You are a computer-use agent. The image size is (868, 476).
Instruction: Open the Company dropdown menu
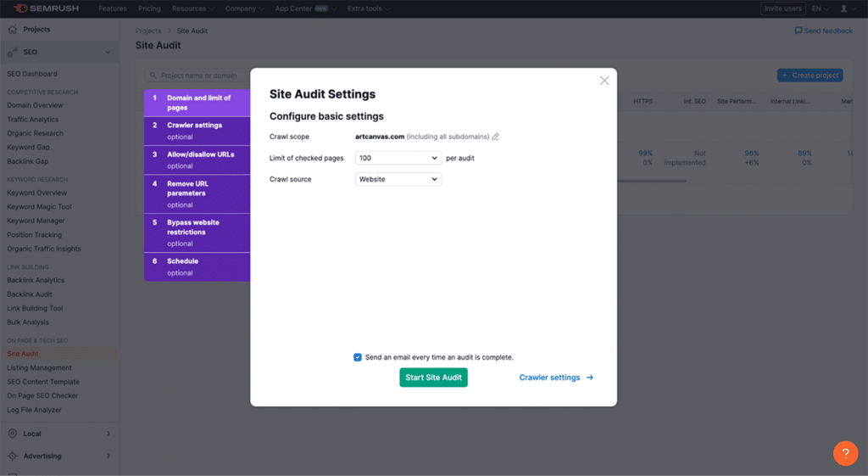[244, 8]
